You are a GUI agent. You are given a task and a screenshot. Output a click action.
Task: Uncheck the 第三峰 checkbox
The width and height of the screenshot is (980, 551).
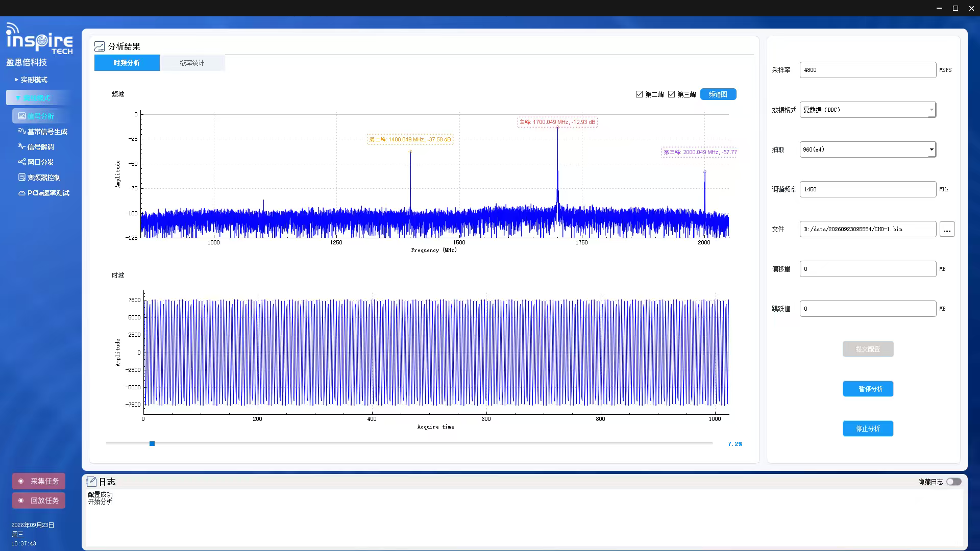pyautogui.click(x=672, y=94)
